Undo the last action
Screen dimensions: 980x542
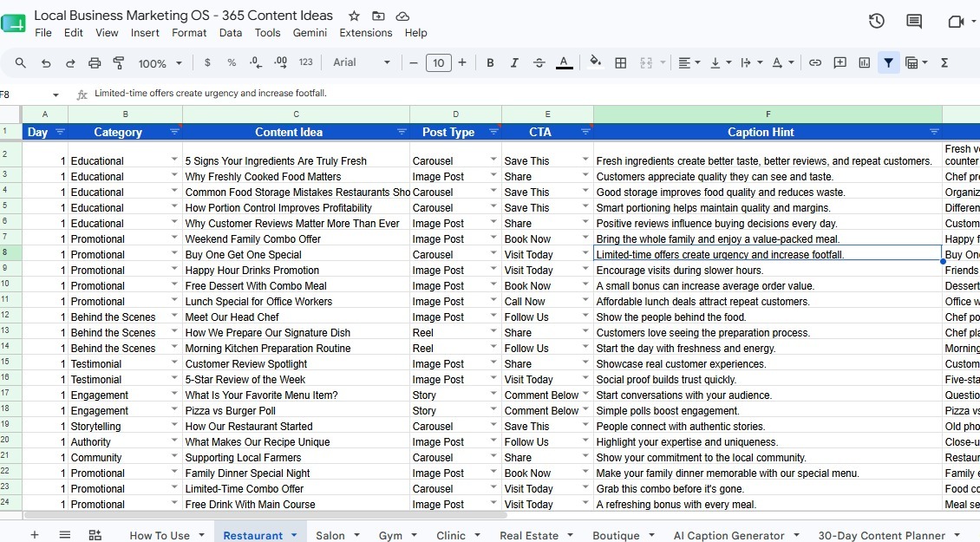click(46, 62)
